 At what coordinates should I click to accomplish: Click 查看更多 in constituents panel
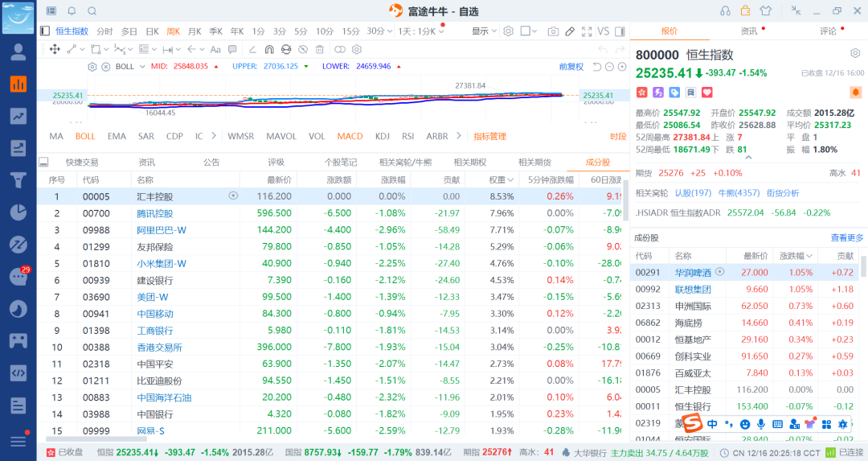pos(847,237)
